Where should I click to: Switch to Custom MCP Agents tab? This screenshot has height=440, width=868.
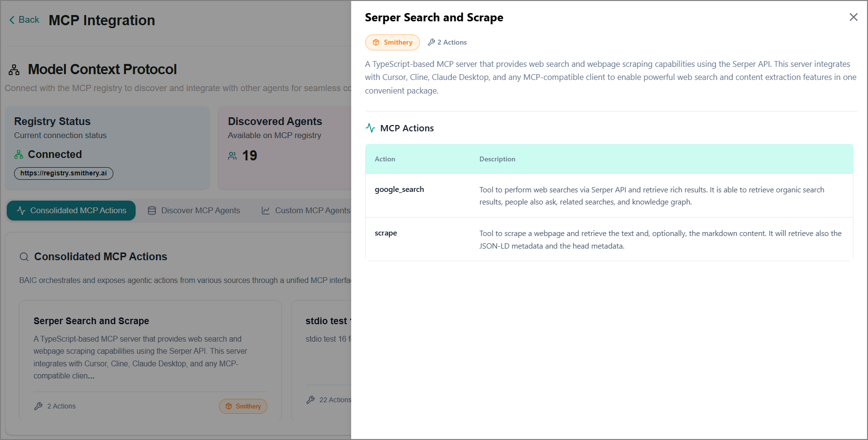306,210
